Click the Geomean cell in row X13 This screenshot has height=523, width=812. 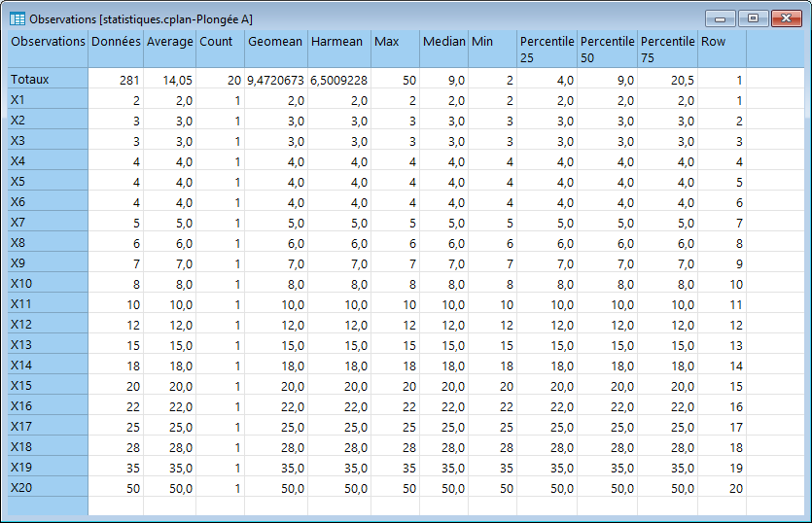click(x=276, y=345)
